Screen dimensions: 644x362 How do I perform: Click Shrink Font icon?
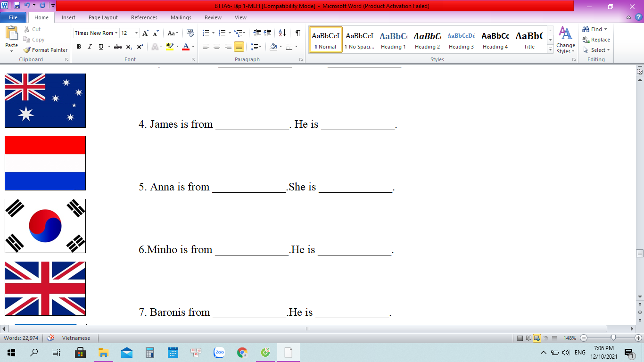click(156, 33)
